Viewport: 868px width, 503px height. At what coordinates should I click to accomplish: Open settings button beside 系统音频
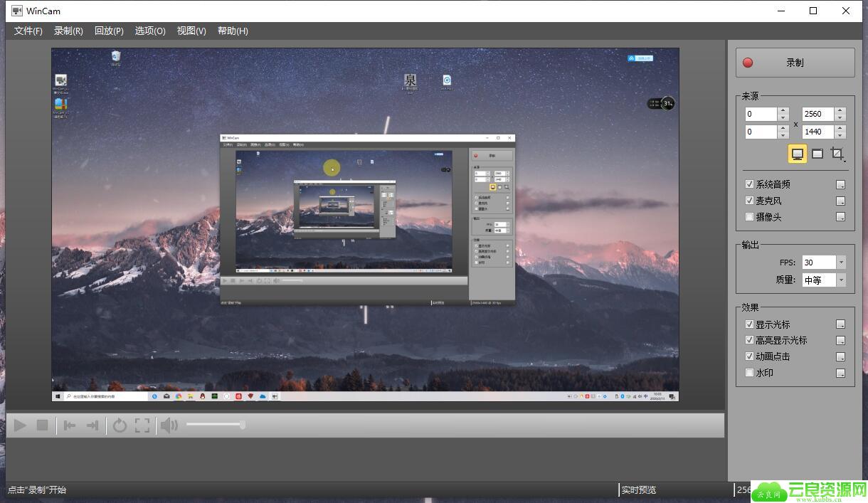(x=840, y=185)
